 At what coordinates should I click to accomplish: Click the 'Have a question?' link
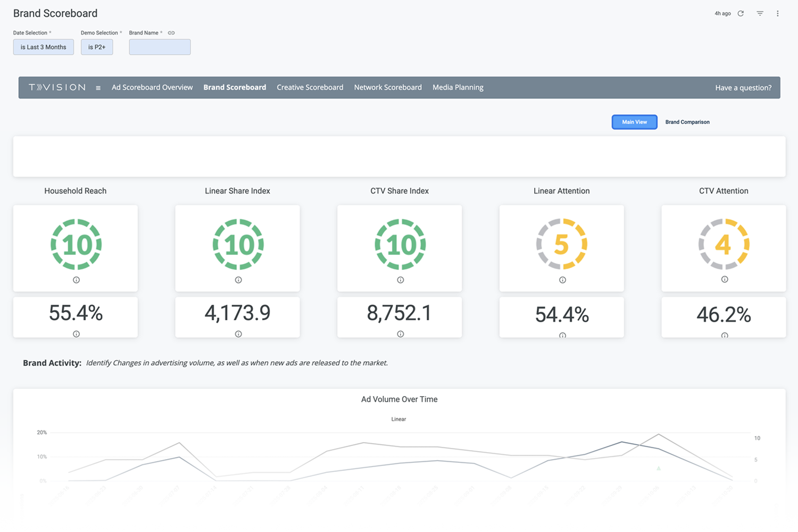(743, 87)
